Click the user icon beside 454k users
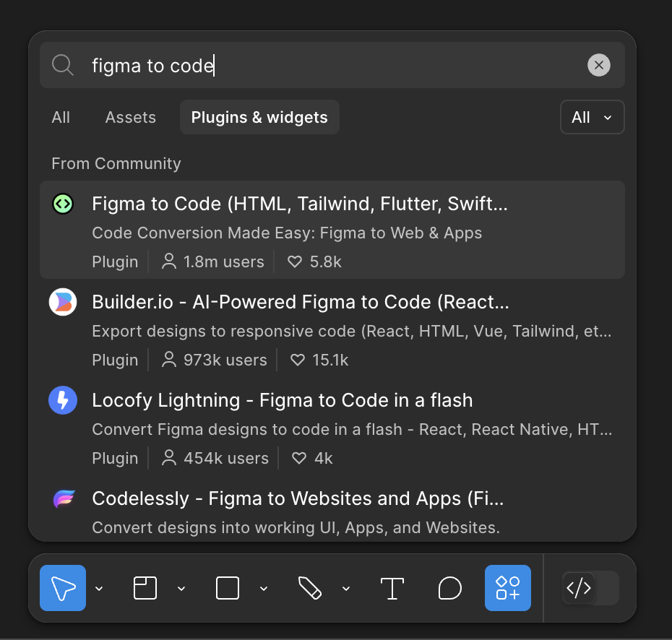 pos(169,458)
